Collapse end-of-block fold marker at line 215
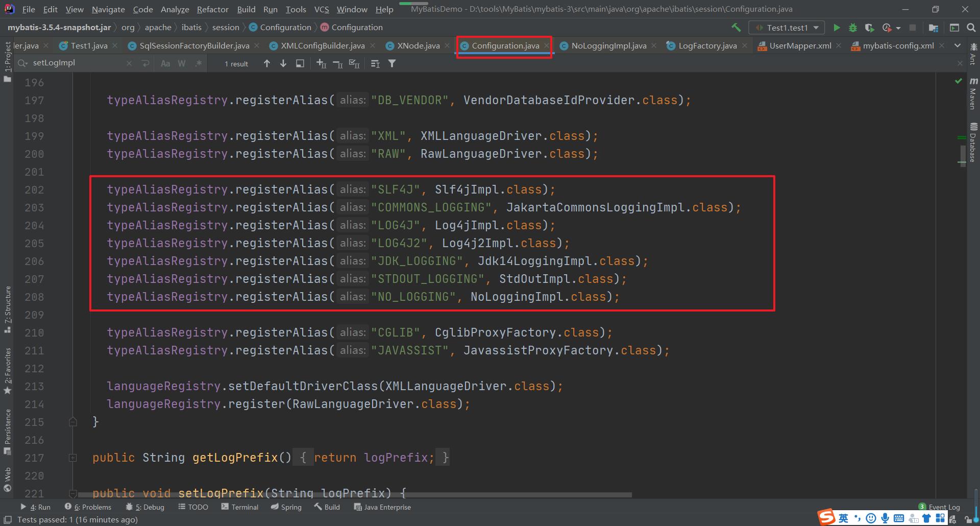This screenshot has width=980, height=526. pos(73,422)
